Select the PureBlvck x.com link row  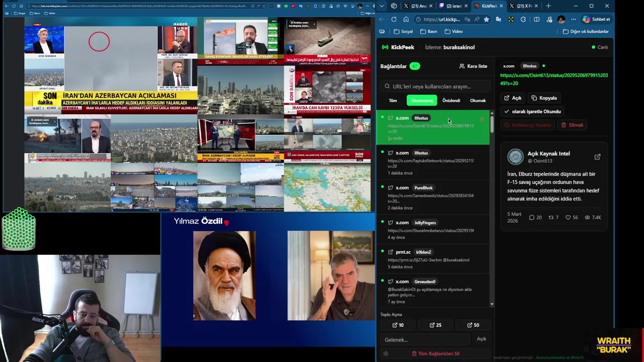433,197
